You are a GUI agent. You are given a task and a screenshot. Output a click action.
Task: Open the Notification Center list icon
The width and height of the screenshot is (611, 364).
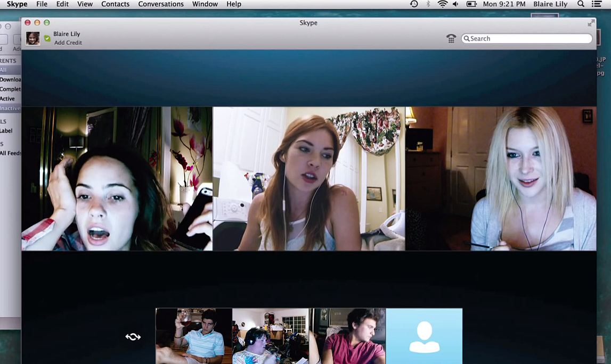click(597, 4)
